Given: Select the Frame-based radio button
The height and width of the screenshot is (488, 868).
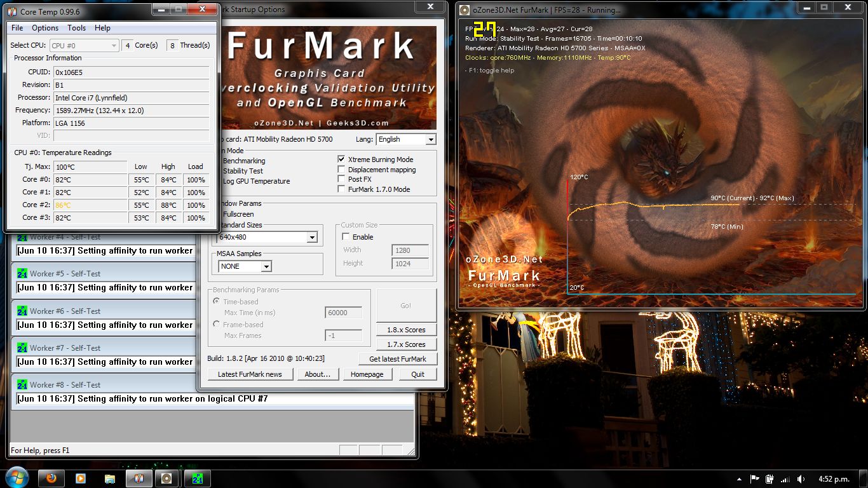Looking at the screenshot, I should coord(217,325).
